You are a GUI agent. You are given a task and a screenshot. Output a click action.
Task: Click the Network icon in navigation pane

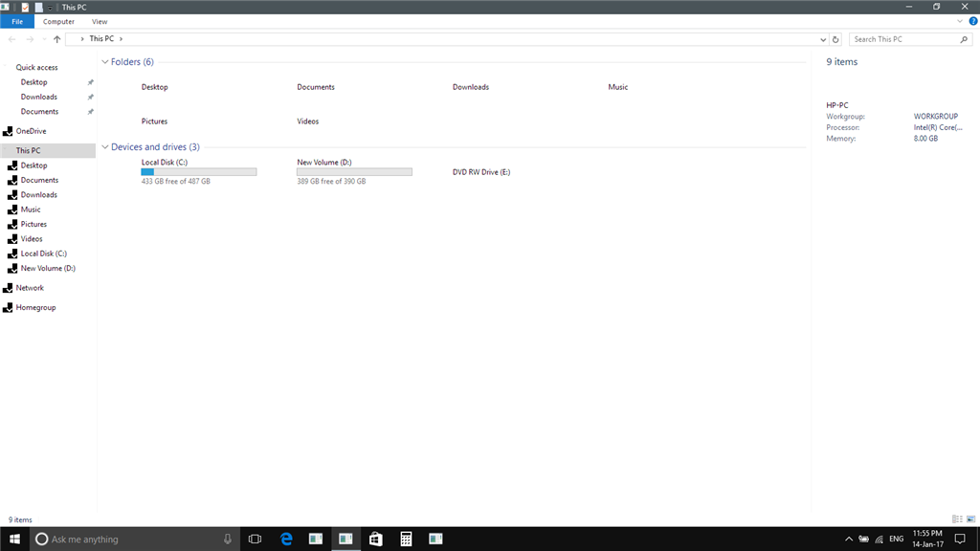click(8, 288)
